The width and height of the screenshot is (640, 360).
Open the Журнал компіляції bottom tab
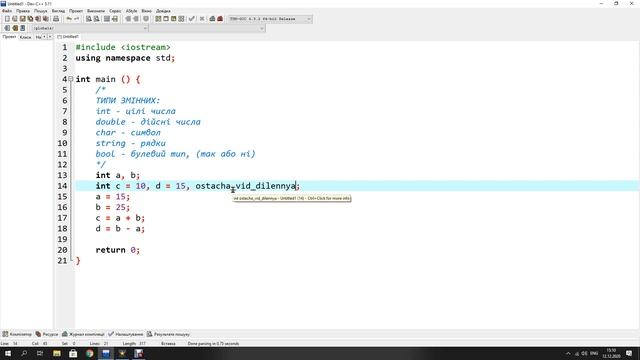[83, 334]
